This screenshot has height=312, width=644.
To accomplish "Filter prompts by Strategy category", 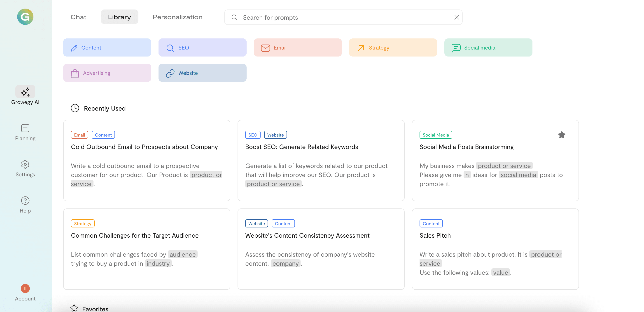I will point(393,47).
